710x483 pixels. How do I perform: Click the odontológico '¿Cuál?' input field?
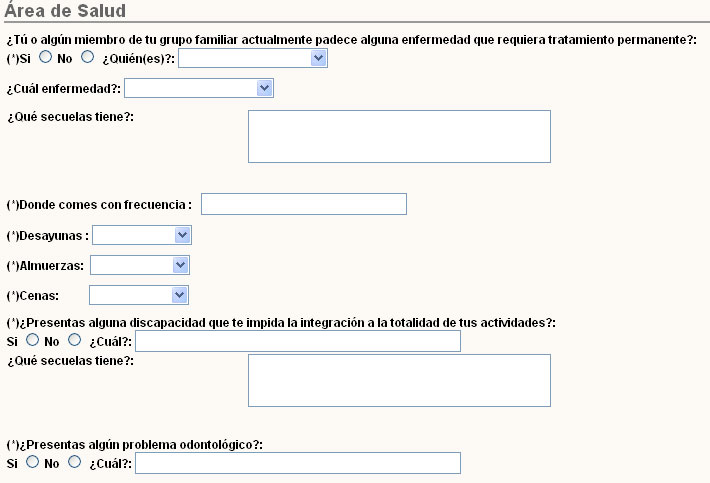(297, 463)
